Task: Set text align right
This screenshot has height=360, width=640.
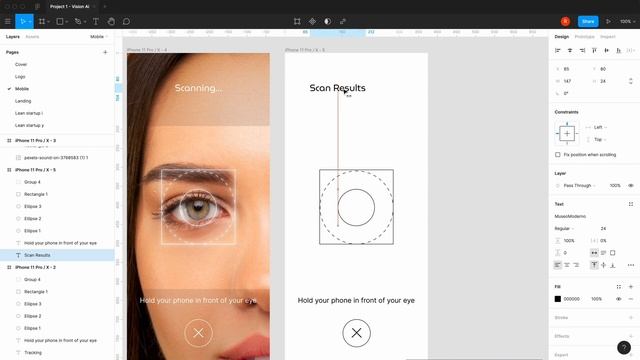Action: [x=576, y=265]
